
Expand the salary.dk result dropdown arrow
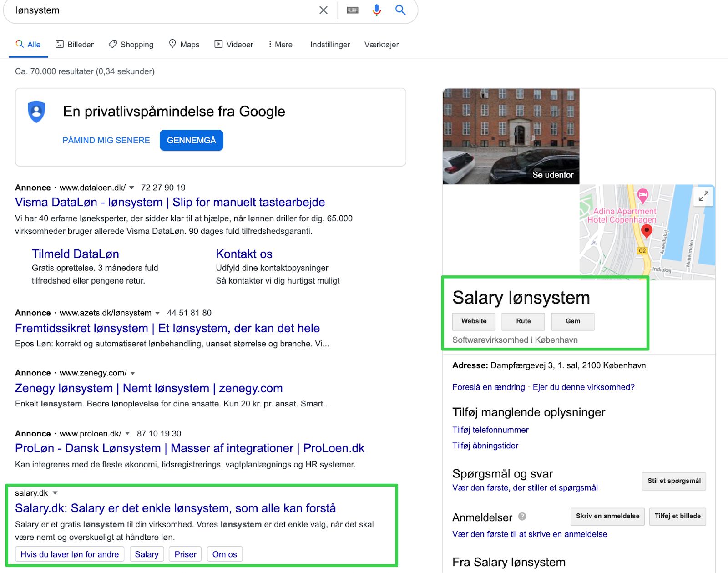click(x=55, y=493)
